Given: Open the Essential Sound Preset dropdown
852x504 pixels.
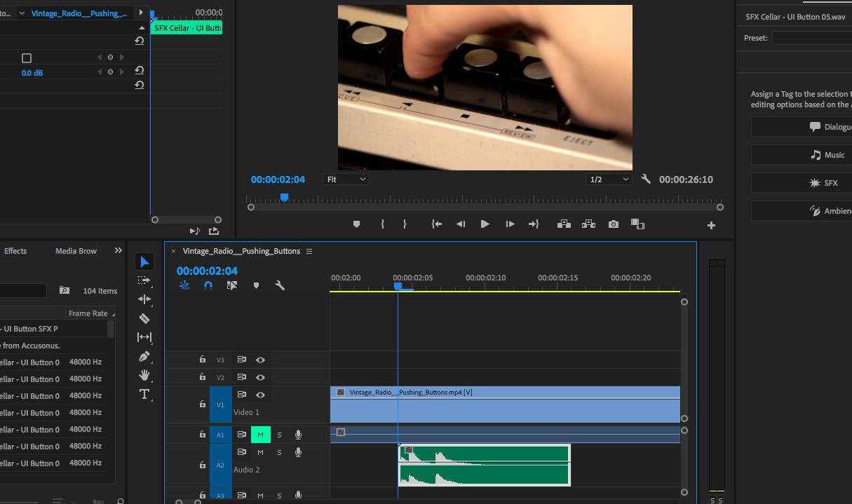Looking at the screenshot, I should 812,38.
